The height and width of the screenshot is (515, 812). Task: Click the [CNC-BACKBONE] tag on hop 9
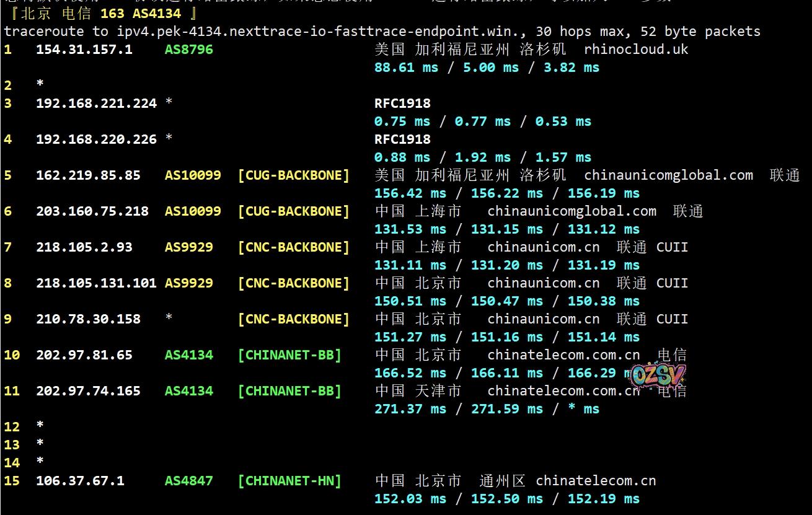293,319
